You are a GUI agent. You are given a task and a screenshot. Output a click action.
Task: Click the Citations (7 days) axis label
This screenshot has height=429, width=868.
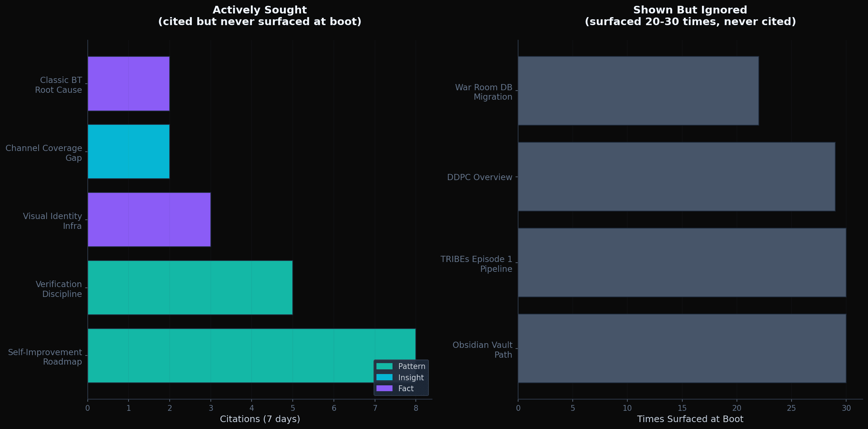point(260,419)
